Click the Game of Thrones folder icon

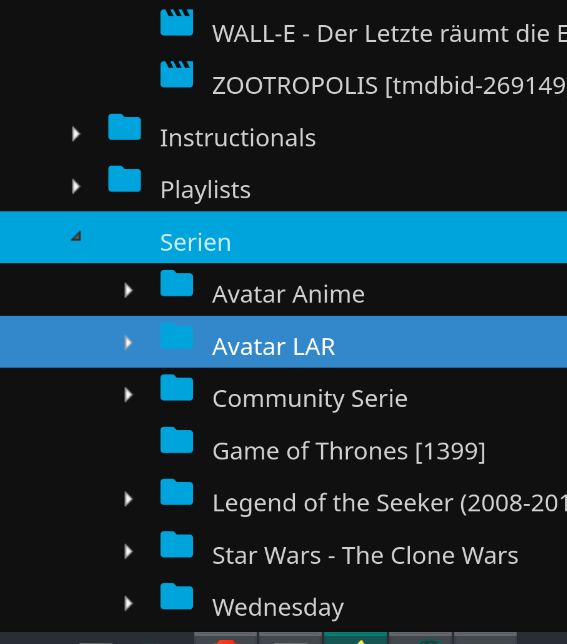[x=177, y=440]
